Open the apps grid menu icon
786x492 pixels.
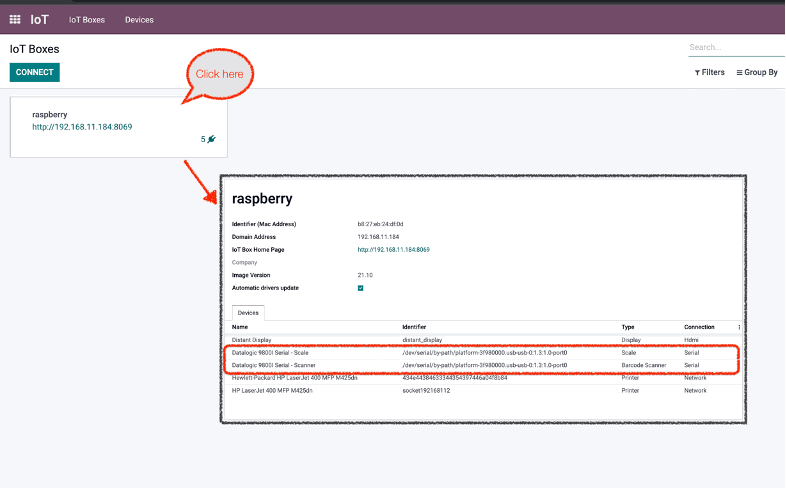click(x=15, y=19)
